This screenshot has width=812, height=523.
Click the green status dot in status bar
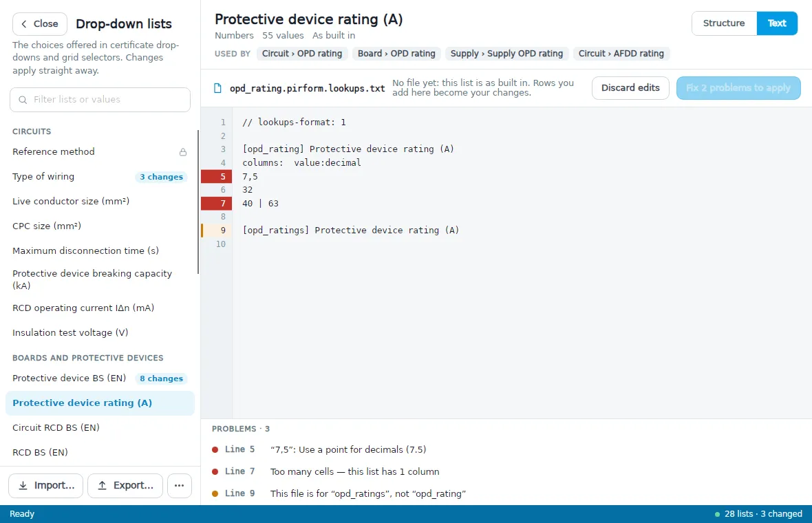point(717,514)
